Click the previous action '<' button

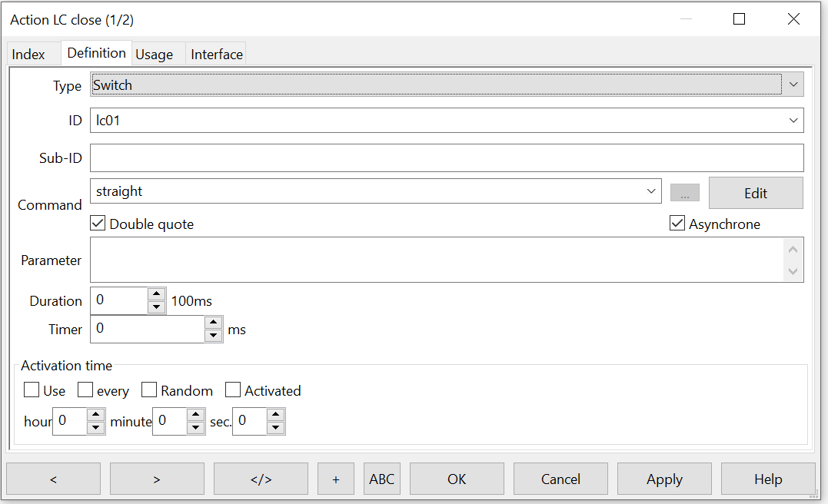[x=53, y=479]
